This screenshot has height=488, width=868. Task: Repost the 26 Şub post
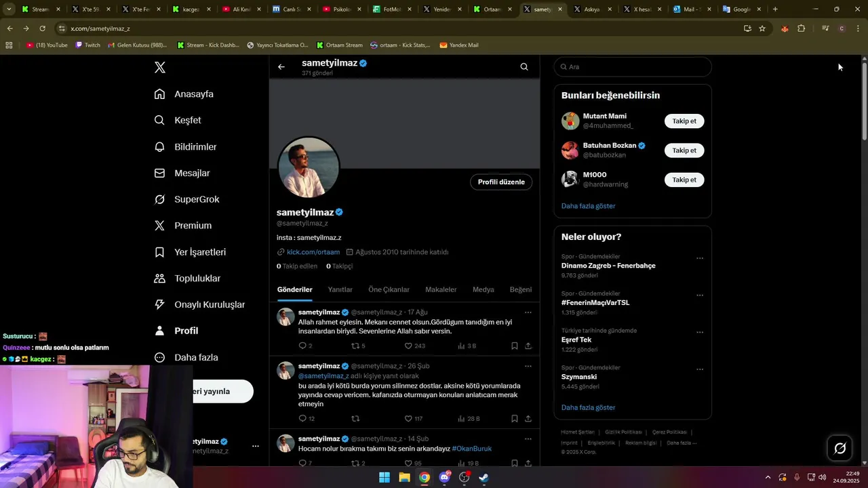[x=355, y=419]
